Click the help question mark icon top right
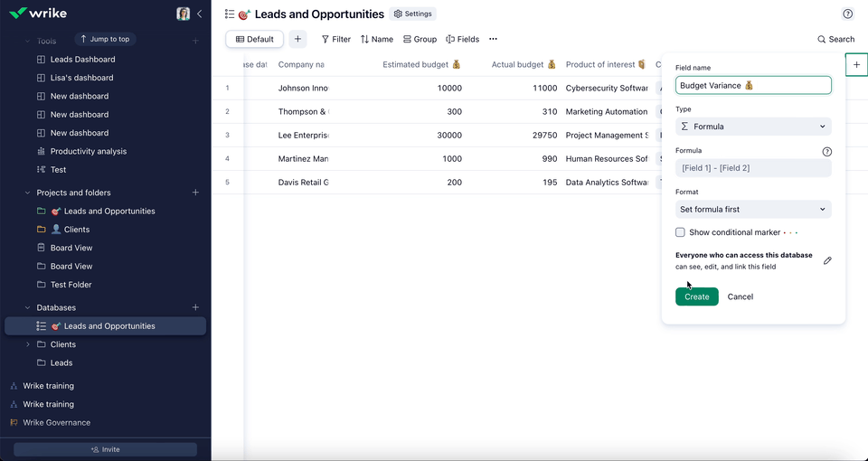The image size is (868, 461). click(847, 14)
